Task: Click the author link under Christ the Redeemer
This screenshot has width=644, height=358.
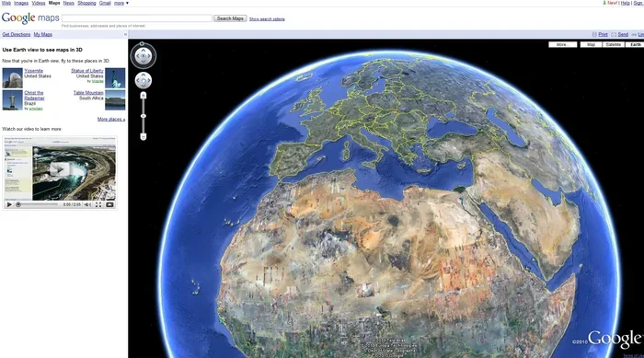Action: pos(36,109)
